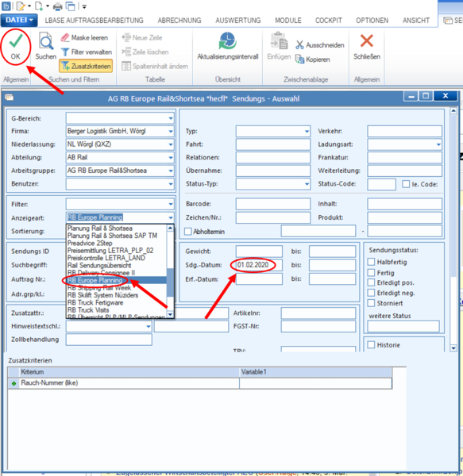Image resolution: width=463 pixels, height=476 pixels.
Task: Clear the mask with Maske leeren
Action: [x=84, y=37]
